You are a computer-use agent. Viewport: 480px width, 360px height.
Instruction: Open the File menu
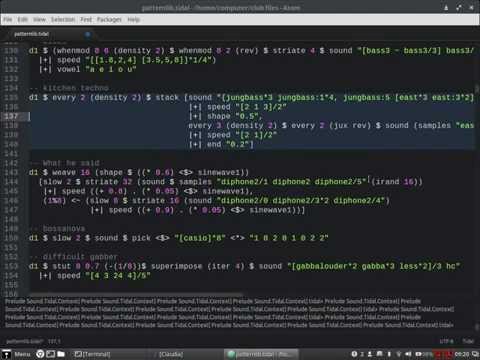click(7, 20)
